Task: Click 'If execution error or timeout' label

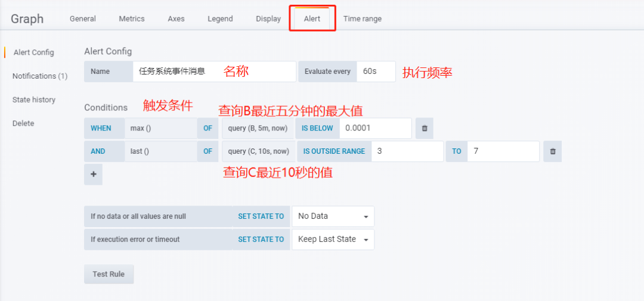Action: (x=135, y=240)
